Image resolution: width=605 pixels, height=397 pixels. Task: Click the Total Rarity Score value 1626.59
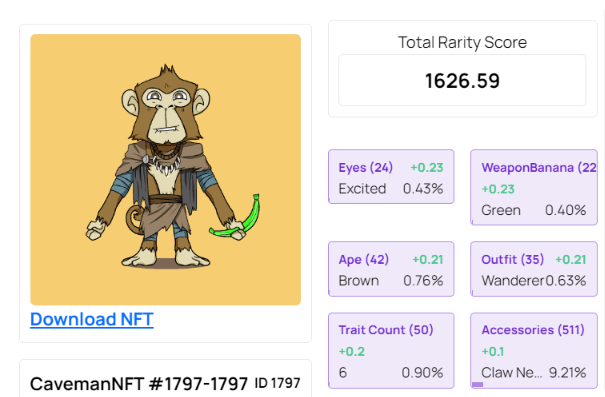(462, 80)
